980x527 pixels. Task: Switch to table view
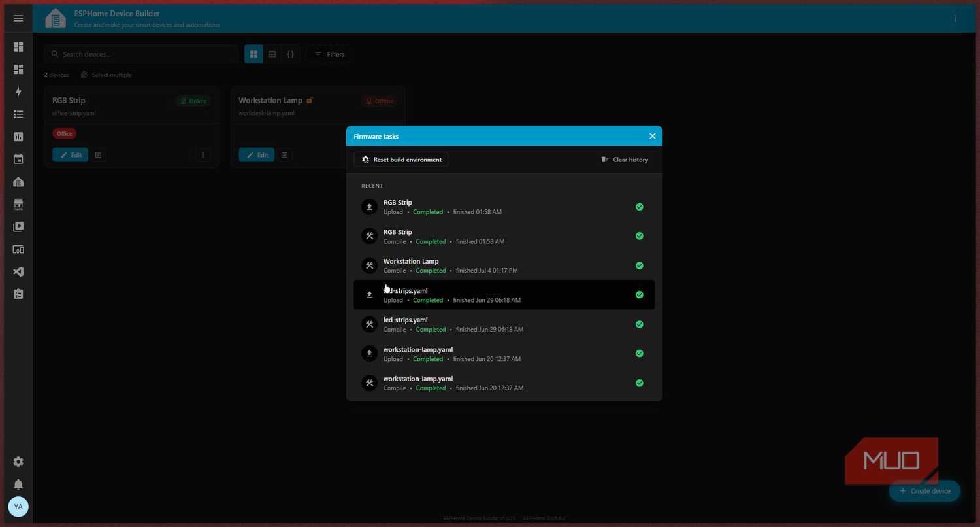click(x=272, y=54)
